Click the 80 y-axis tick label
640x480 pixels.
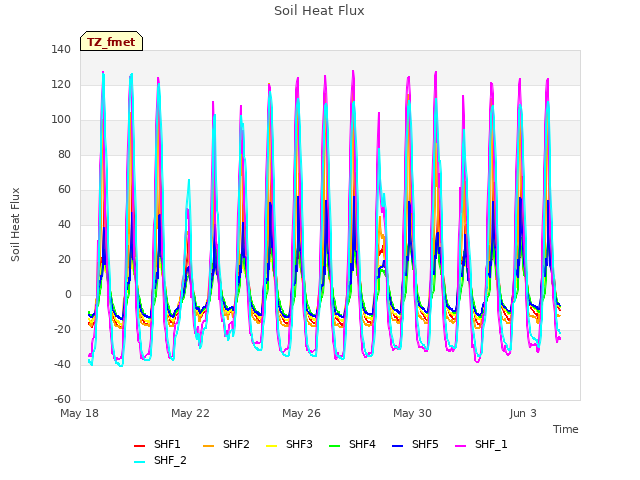point(64,155)
